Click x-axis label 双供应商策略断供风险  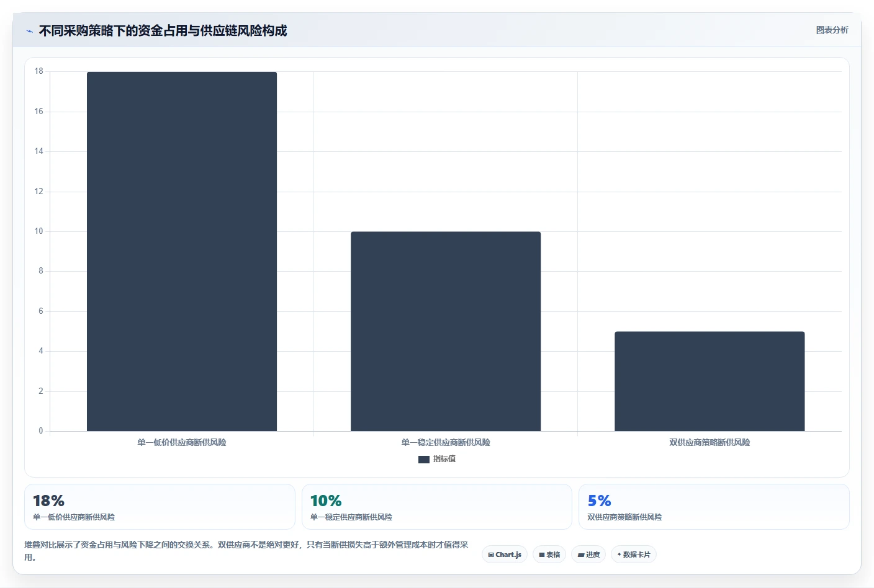[x=710, y=442]
